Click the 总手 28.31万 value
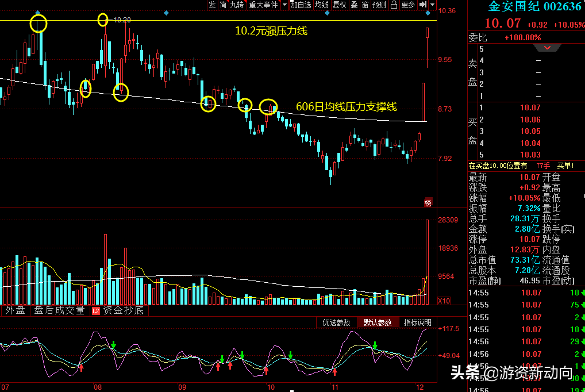This screenshot has width=585, height=392. (x=525, y=218)
